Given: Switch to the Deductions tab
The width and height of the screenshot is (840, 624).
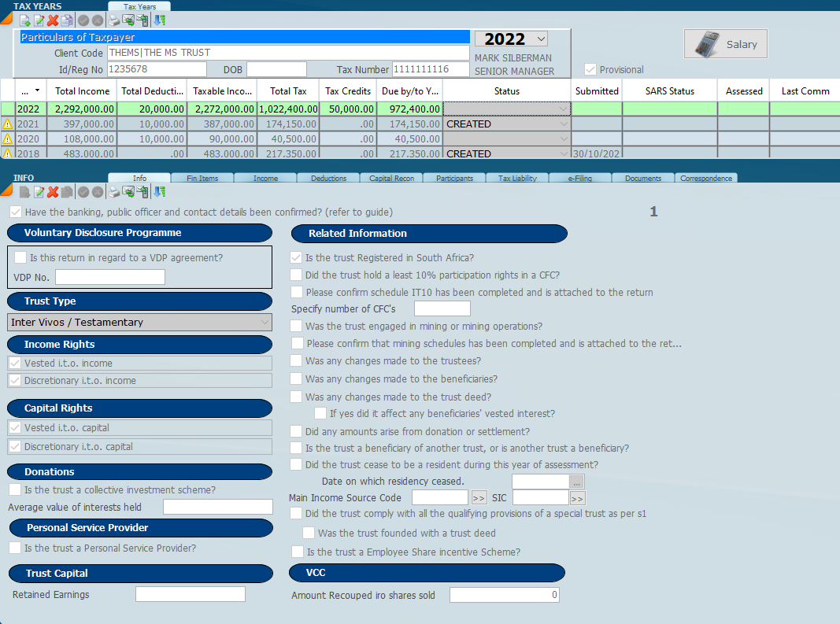Looking at the screenshot, I should pyautogui.click(x=328, y=179).
